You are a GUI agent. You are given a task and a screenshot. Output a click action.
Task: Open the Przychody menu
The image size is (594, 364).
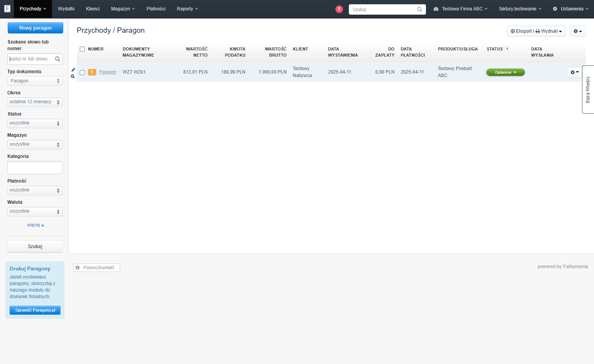[33, 9]
